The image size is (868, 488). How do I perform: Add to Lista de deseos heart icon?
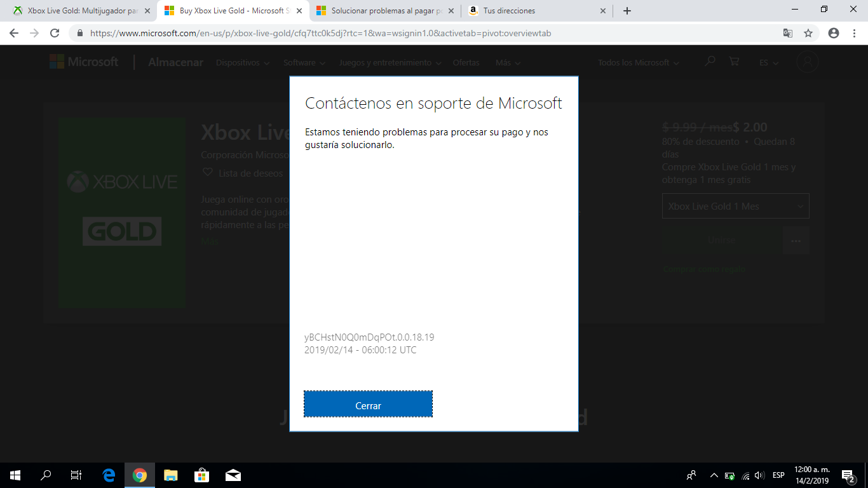pyautogui.click(x=207, y=172)
